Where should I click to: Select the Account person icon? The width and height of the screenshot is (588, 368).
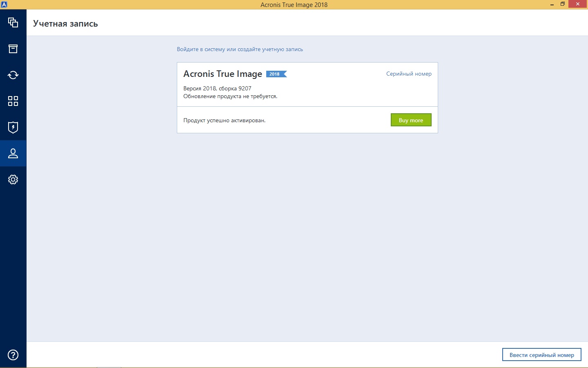[13, 153]
